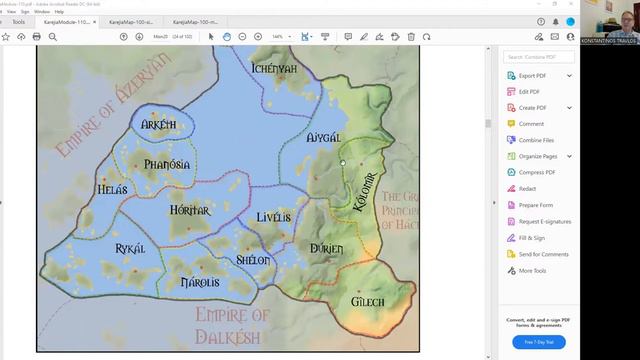
Task: Open Request E-signatures tool
Action: [x=544, y=222]
